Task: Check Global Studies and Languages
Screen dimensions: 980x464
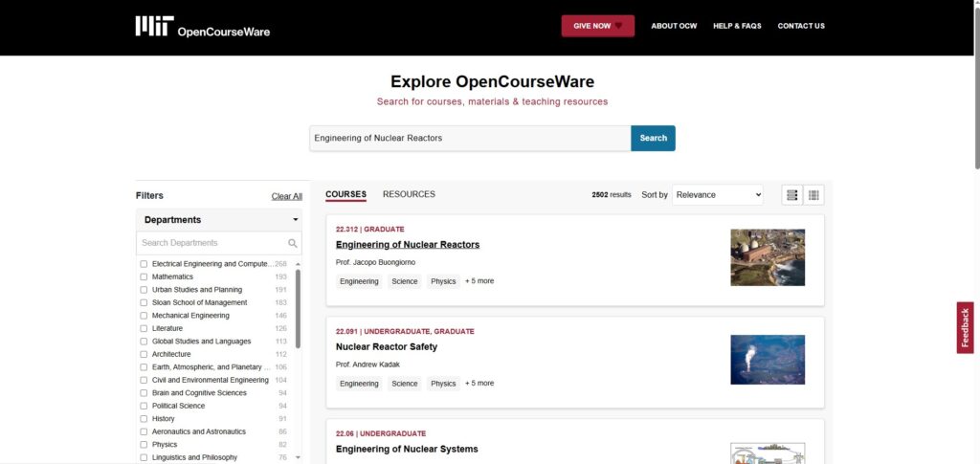Action: point(144,342)
